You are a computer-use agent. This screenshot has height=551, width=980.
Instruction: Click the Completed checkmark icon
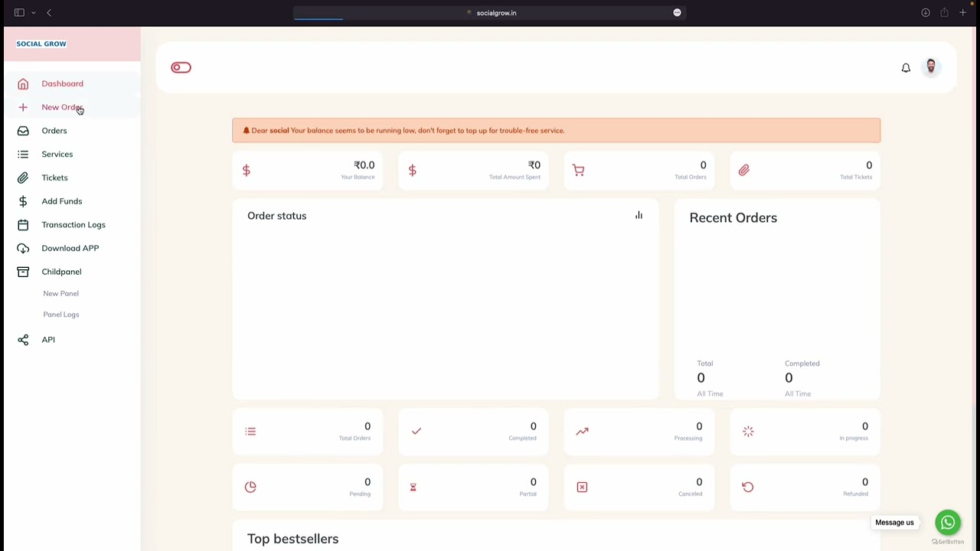(x=416, y=432)
